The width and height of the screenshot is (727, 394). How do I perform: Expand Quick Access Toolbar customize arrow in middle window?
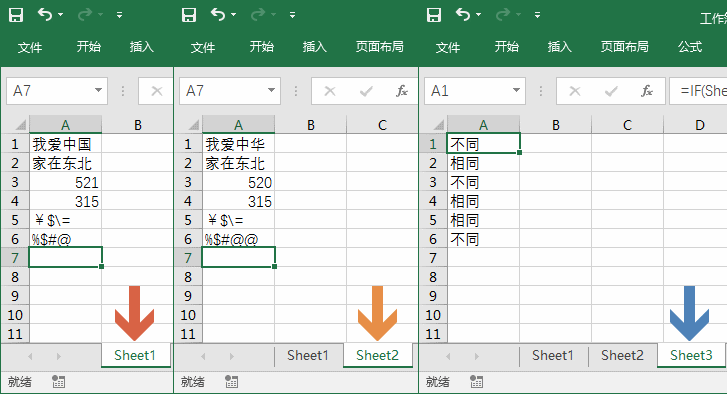(293, 15)
